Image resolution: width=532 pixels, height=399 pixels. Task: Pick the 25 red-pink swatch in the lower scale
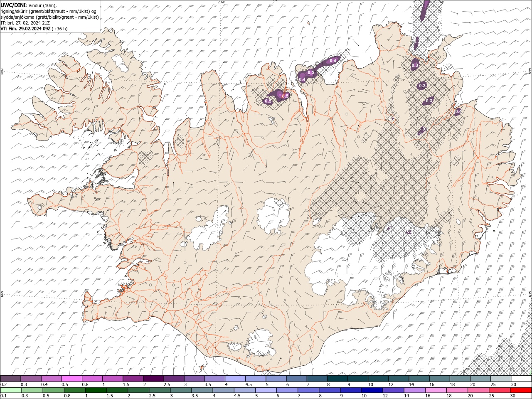click(500, 390)
